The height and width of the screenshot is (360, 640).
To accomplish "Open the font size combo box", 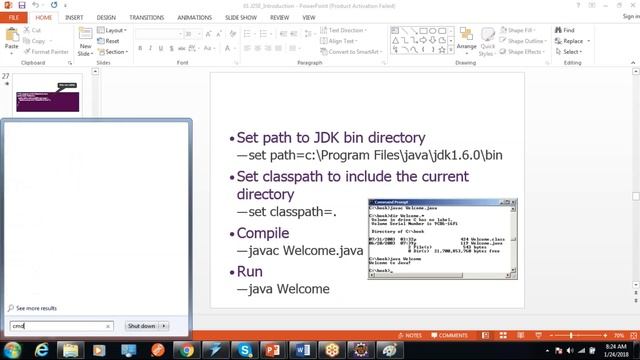I will [192, 34].
